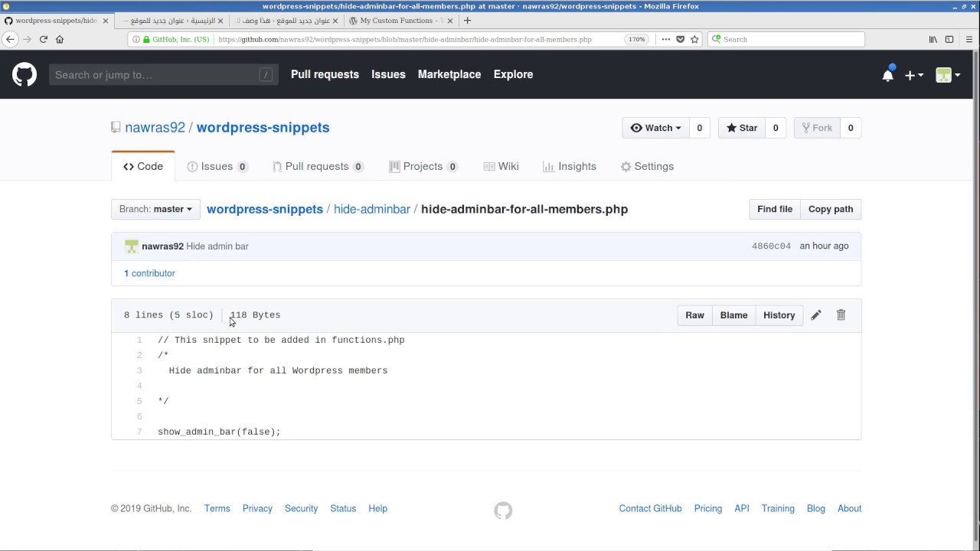Open the 1 contributor link
Screen dimensions: 980x551
pyautogui.click(x=149, y=273)
